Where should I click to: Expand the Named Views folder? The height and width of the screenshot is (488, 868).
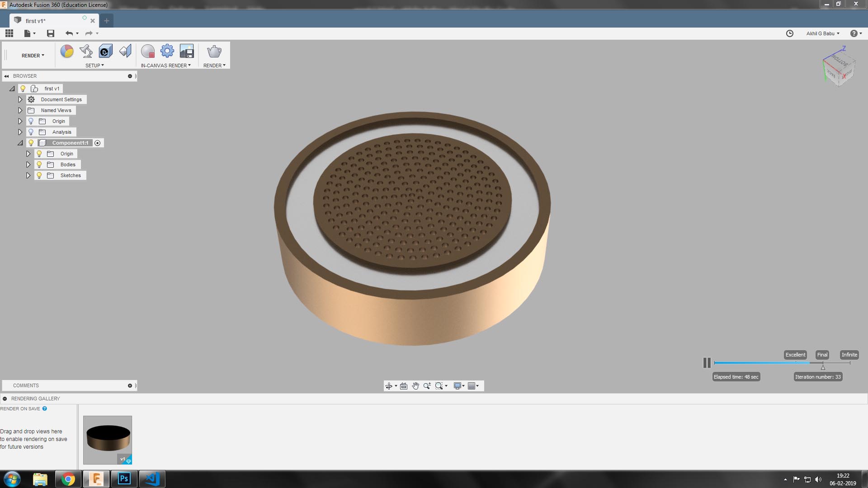tap(20, 110)
